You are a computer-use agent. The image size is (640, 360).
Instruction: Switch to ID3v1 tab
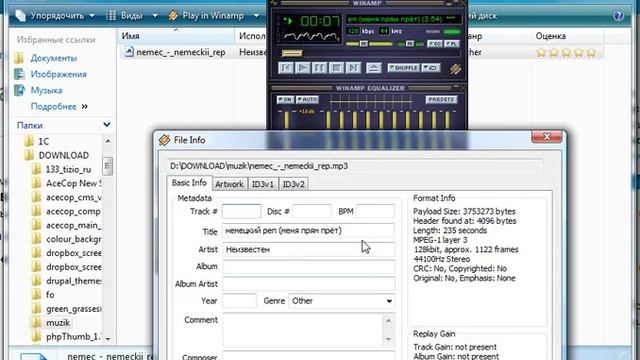262,184
